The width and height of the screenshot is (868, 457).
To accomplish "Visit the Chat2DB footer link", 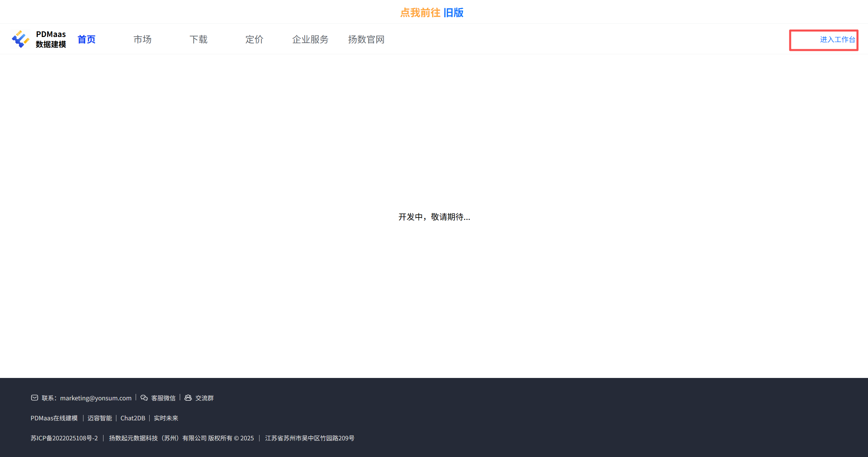I will point(133,418).
